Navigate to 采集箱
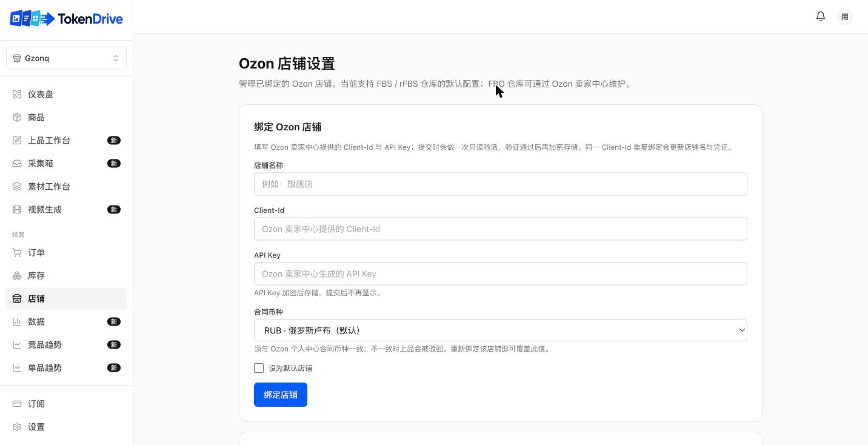868x445 pixels. [67, 163]
